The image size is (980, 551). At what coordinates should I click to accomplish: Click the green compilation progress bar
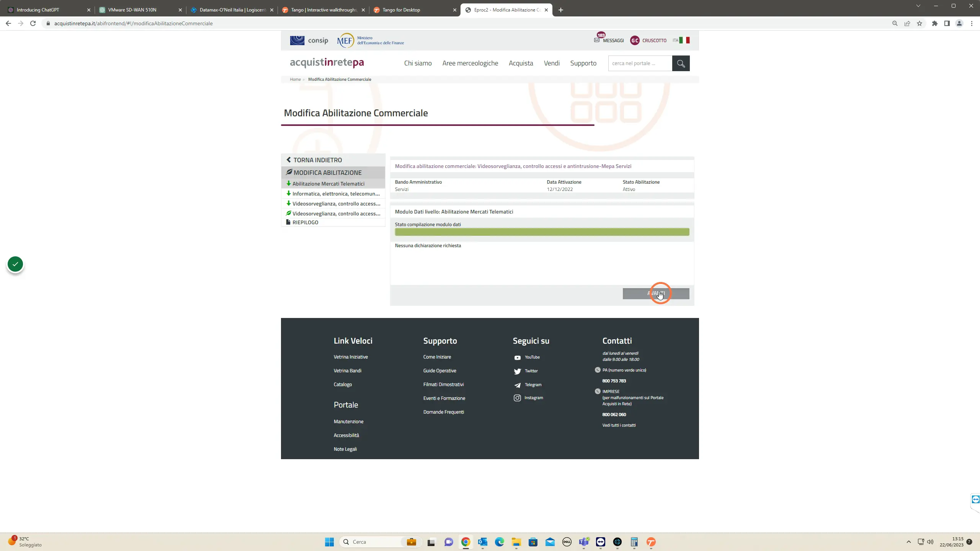tap(542, 232)
